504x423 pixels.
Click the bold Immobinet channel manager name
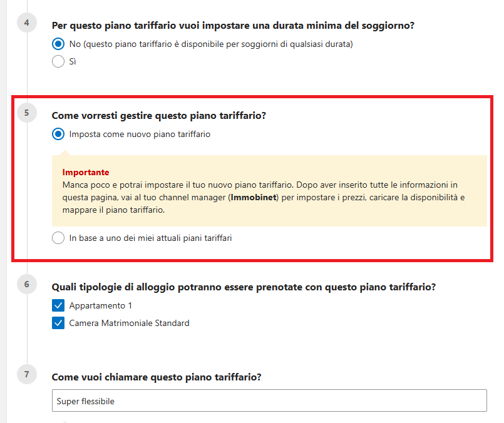click(x=254, y=198)
